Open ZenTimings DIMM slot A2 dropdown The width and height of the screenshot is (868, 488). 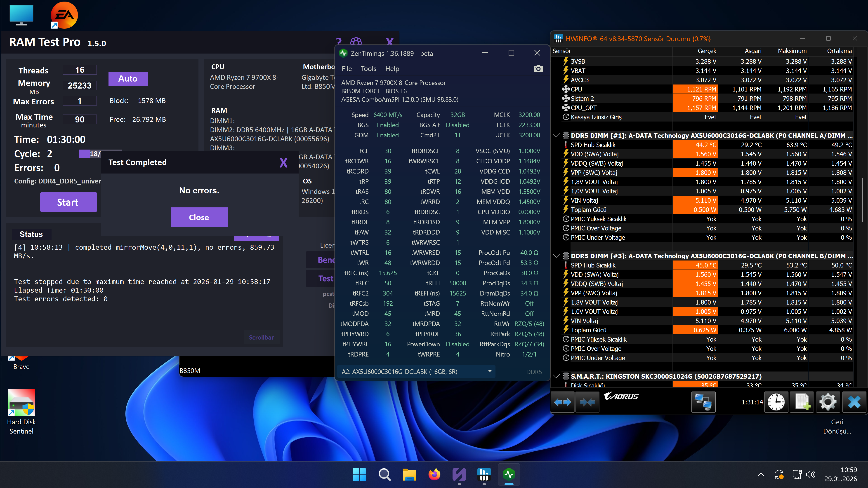click(416, 371)
